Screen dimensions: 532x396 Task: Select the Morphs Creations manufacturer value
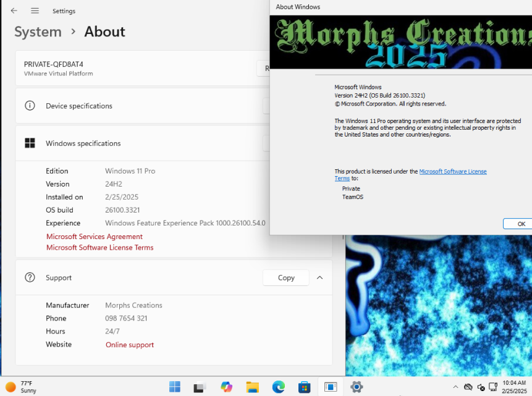pos(133,305)
